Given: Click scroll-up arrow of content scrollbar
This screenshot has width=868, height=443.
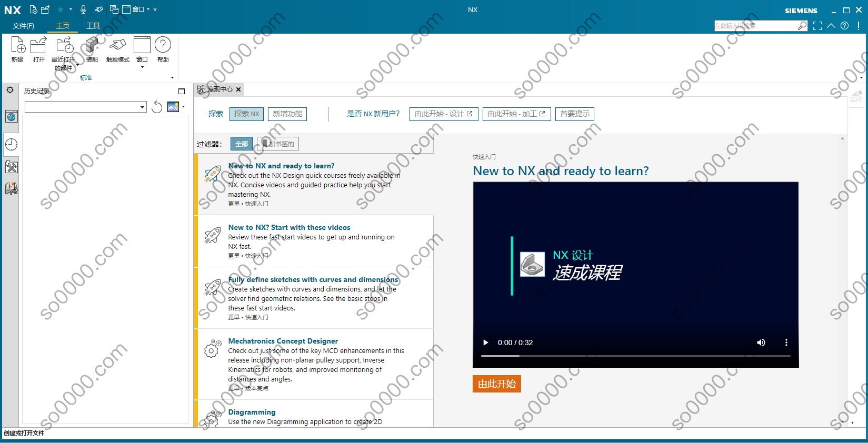Looking at the screenshot, I should point(842,138).
